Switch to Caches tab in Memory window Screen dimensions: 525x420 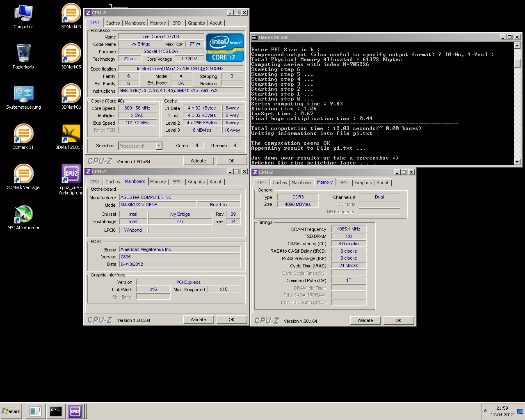[280, 183]
